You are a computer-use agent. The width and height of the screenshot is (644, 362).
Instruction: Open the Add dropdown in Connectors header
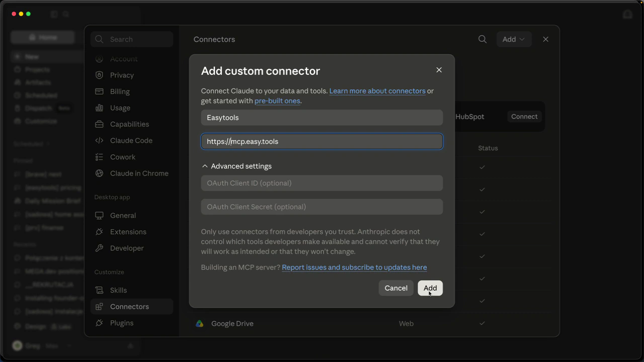point(514,39)
